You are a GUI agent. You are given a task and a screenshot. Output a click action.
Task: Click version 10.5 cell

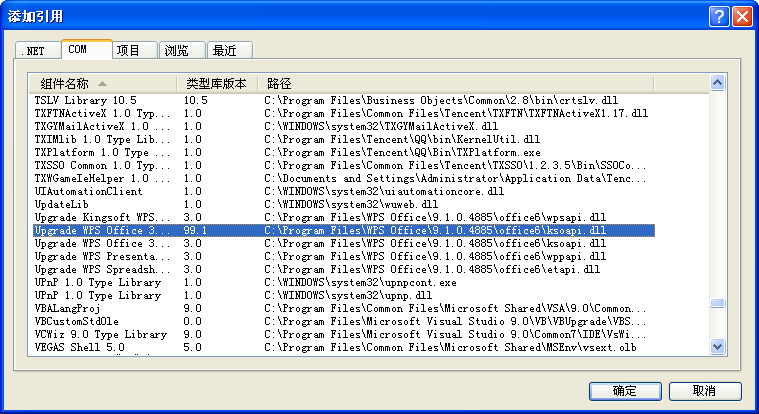point(196,100)
